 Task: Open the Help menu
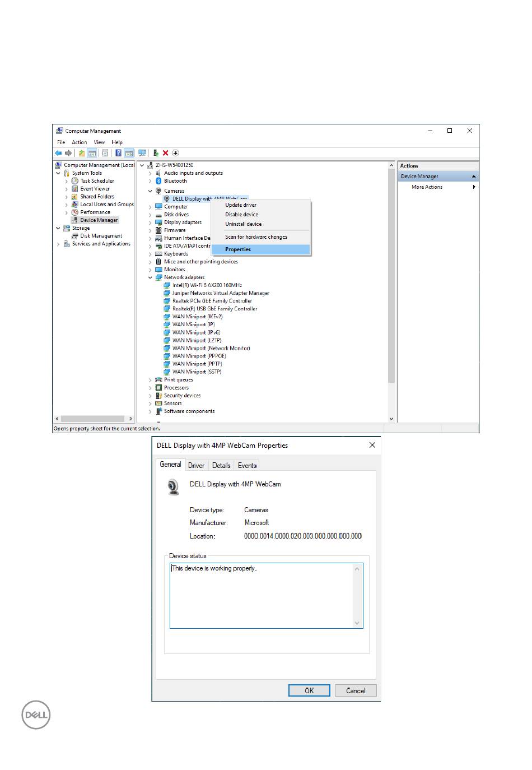(117, 142)
